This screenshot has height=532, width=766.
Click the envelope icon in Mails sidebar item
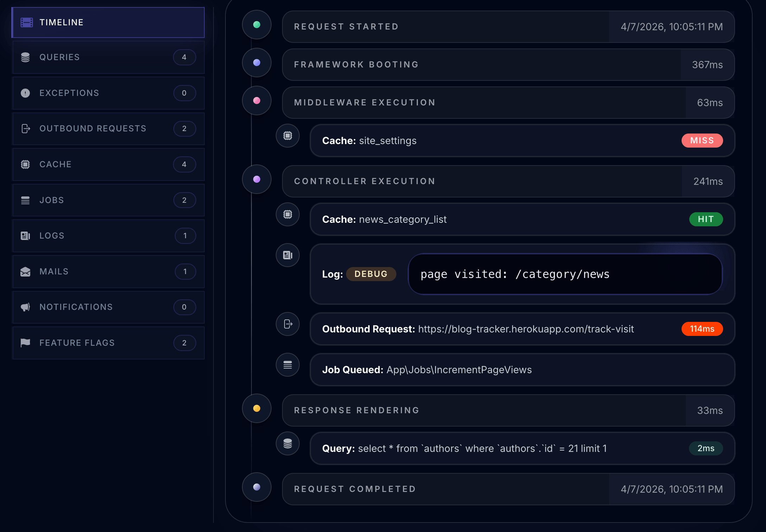pyautogui.click(x=25, y=272)
